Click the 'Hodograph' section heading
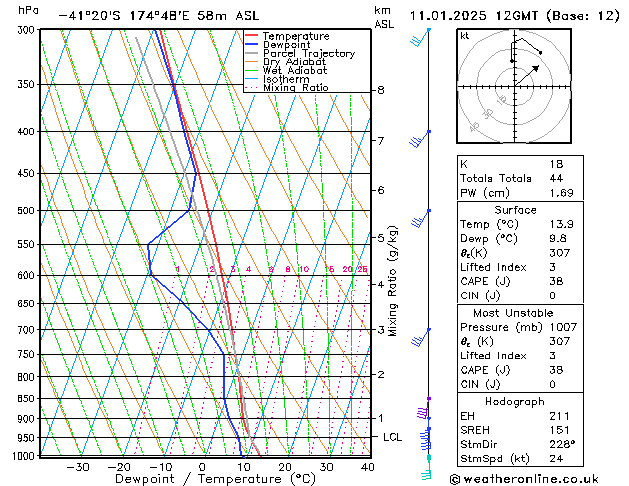Viewport: 629px width, 486px height. [x=515, y=401]
